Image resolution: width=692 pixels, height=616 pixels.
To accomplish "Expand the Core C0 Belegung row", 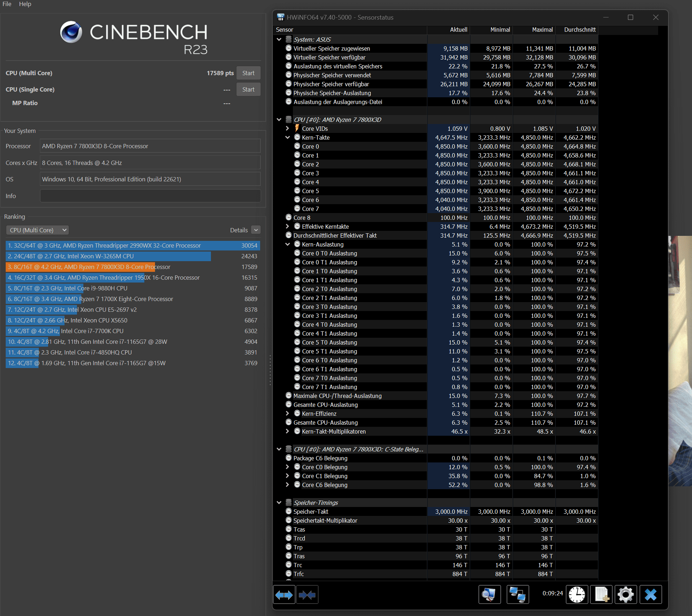I will tap(288, 467).
